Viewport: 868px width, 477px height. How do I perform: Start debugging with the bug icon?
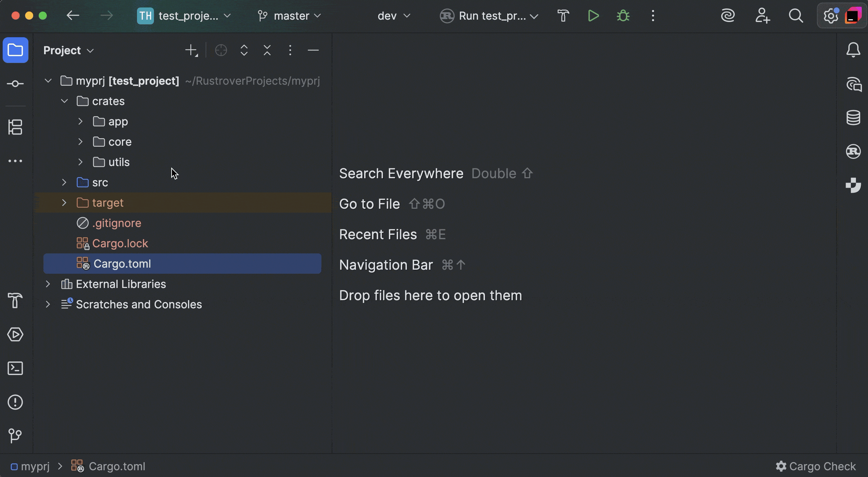[x=623, y=16]
